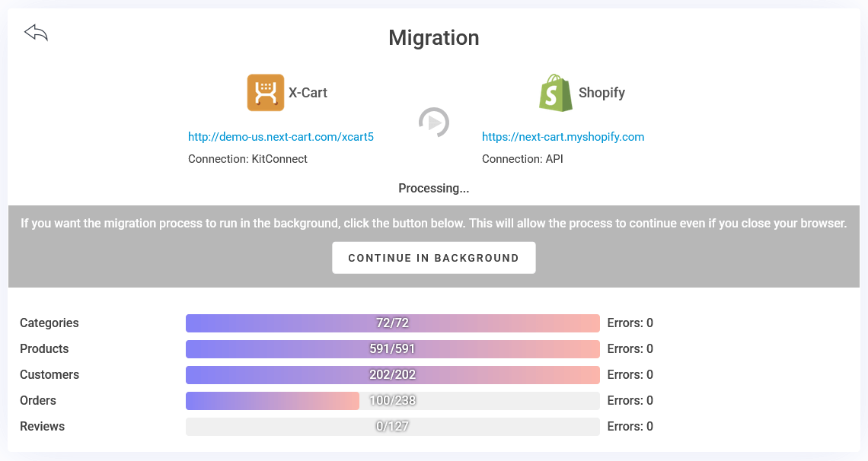Click 'Errors: 0' in Orders row

pyautogui.click(x=630, y=401)
